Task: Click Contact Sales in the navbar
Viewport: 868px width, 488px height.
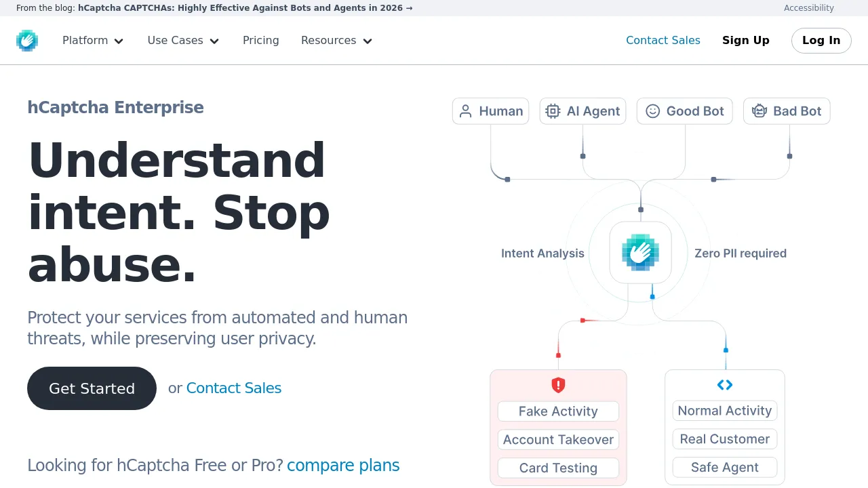Action: tap(663, 41)
